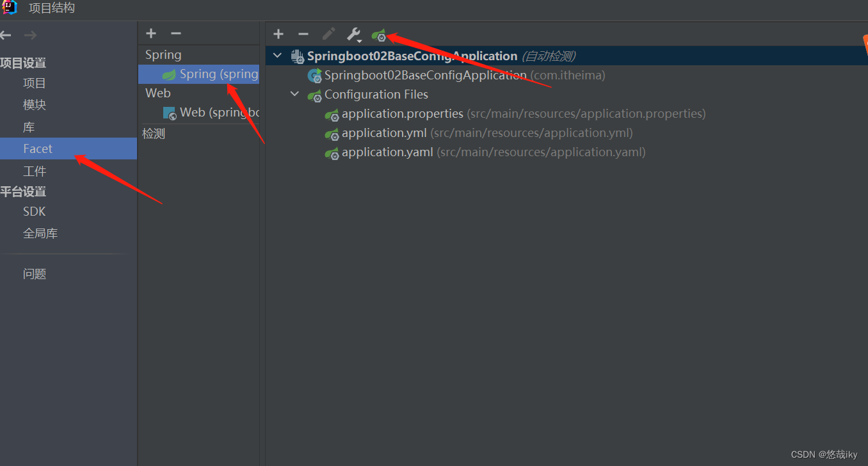Screen dimensions: 868x466
Task: Select 检测 in facet list
Action: coord(154,133)
